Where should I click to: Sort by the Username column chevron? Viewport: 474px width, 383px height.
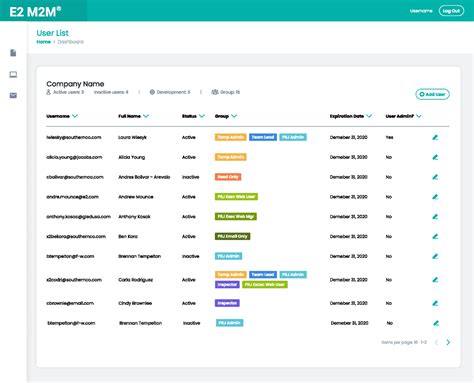coord(75,116)
